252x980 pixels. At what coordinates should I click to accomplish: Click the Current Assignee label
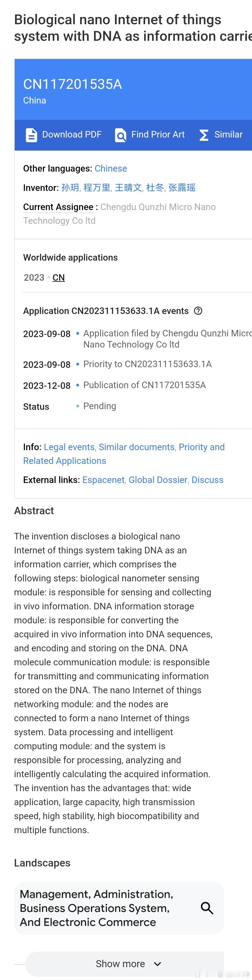click(58, 207)
